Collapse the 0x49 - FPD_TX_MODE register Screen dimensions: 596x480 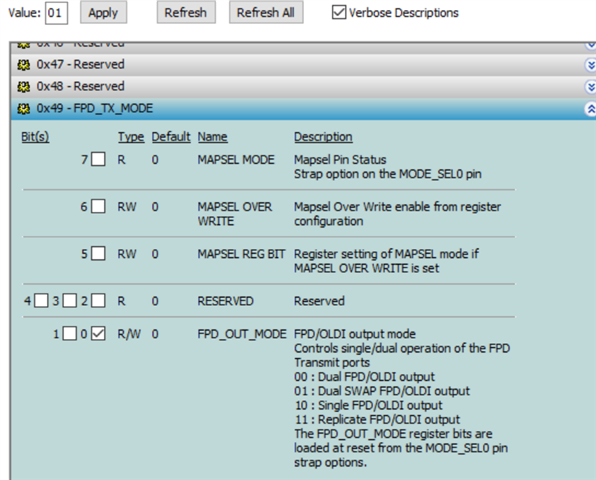590,109
